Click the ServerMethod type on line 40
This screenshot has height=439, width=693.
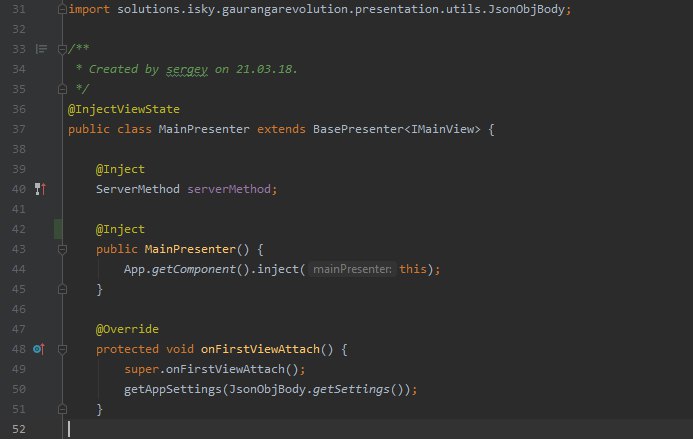pyautogui.click(x=138, y=189)
